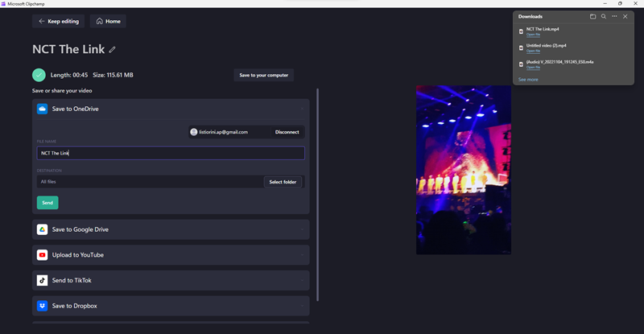
Task: Go to Home
Action: (x=108, y=22)
